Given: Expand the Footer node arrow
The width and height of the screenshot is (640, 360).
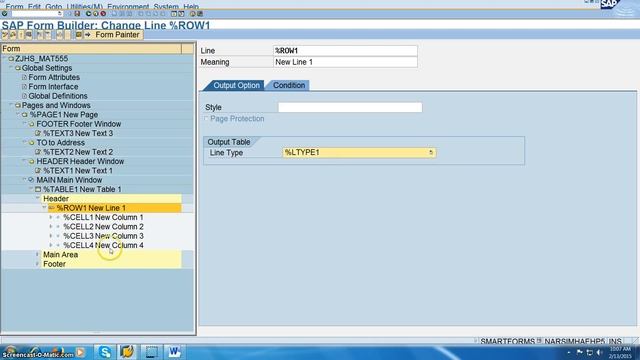Looking at the screenshot, I should click(x=37, y=264).
